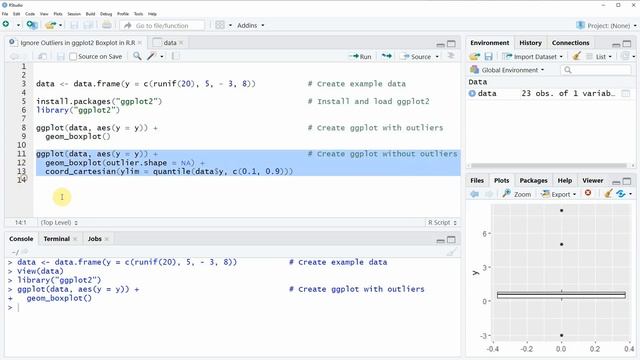This screenshot has height=360, width=640.
Task: Expand the data object blue arrow
Action: pyautogui.click(x=472, y=93)
